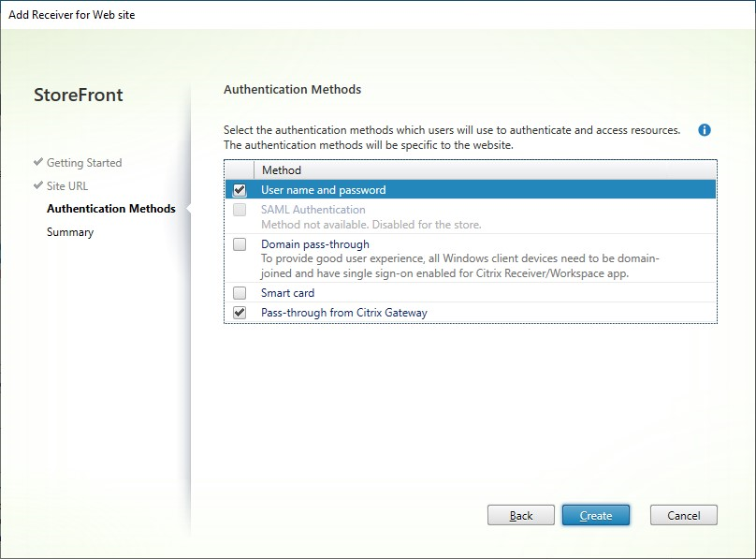Enable the Domain pass-through checkbox
Viewport: 756px width, 559px height.
pos(240,244)
